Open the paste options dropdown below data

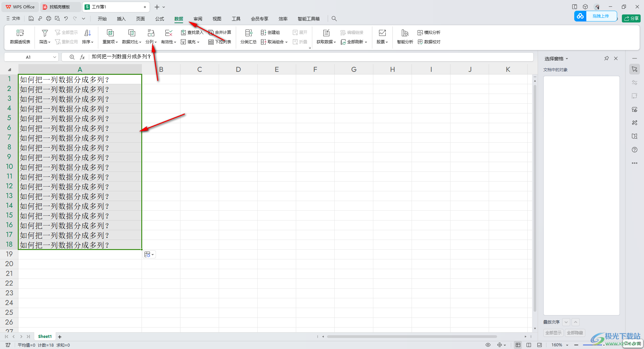click(149, 254)
